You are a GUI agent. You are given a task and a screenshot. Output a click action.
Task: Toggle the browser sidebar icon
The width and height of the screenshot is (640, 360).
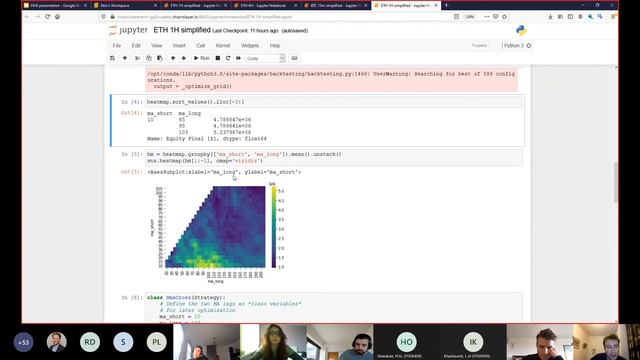click(570, 17)
